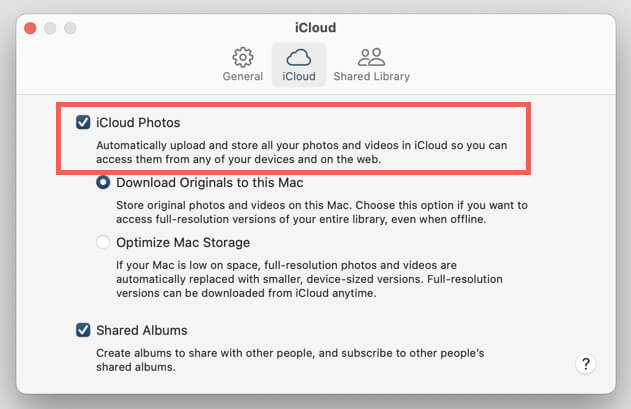This screenshot has height=409, width=631.
Task: Zoom the window with the third traffic-light button
Action: pyautogui.click(x=70, y=28)
